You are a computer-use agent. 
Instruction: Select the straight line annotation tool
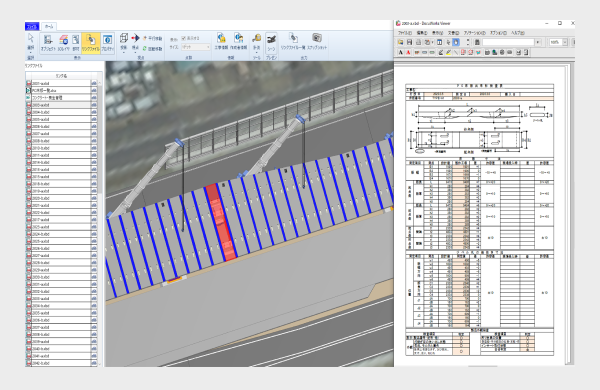click(456, 52)
